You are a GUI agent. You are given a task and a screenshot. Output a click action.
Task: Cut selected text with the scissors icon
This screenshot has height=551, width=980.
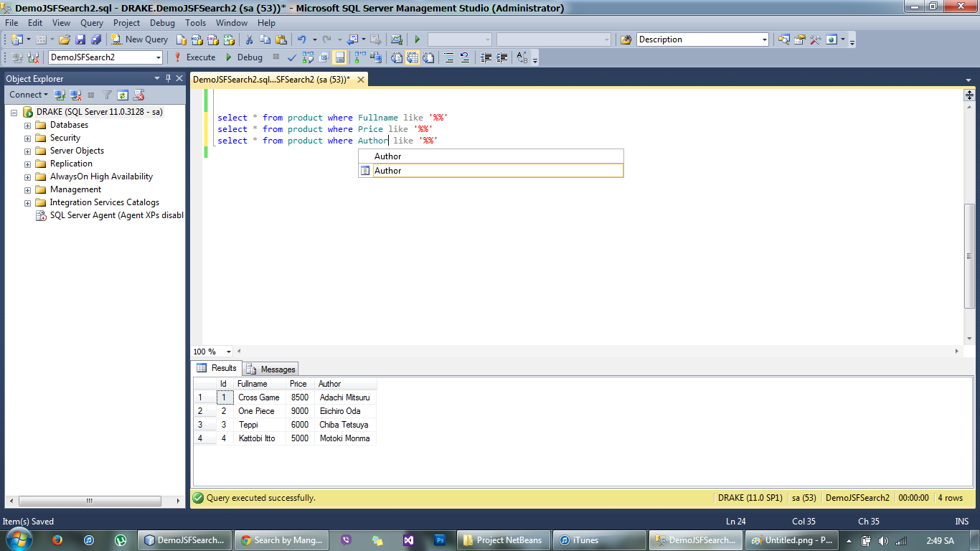(x=249, y=39)
